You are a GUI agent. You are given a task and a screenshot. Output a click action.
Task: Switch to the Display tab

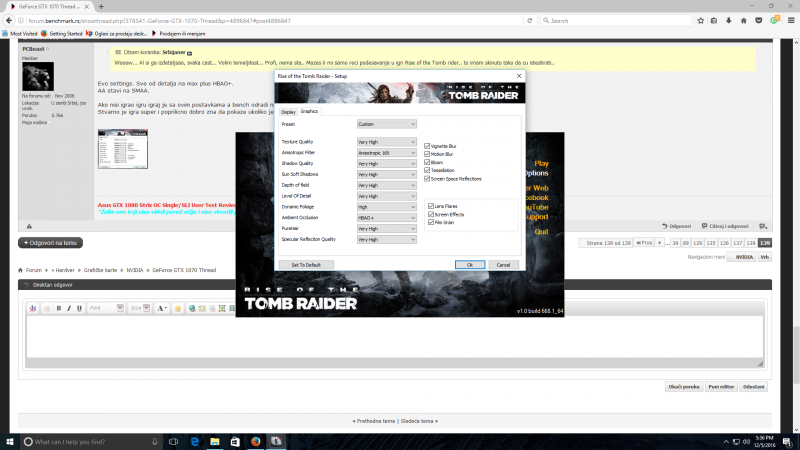[x=288, y=112]
